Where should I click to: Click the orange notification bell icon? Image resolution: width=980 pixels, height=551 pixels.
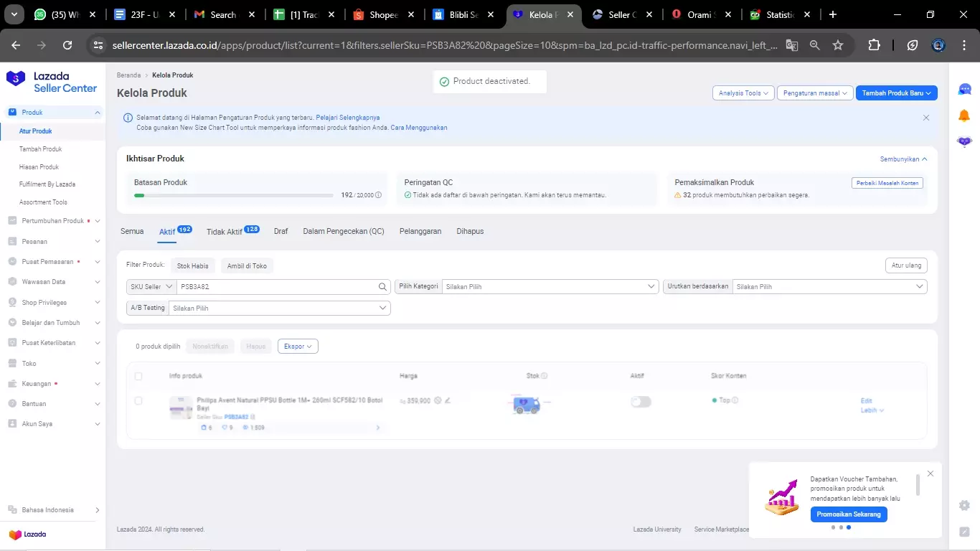pyautogui.click(x=964, y=116)
